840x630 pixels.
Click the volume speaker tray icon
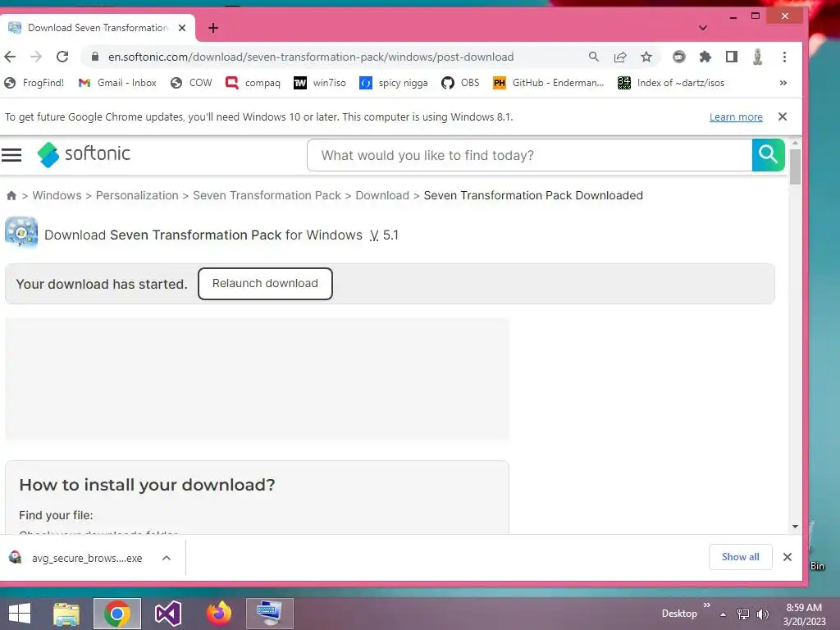pos(763,614)
